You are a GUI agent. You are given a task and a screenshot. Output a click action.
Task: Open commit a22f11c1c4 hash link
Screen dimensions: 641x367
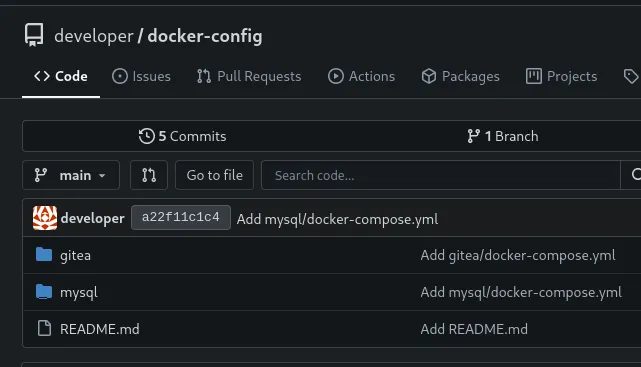tap(181, 217)
